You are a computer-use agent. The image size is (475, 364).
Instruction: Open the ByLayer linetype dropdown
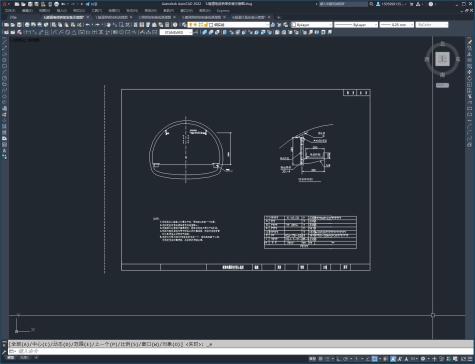[x=376, y=25]
